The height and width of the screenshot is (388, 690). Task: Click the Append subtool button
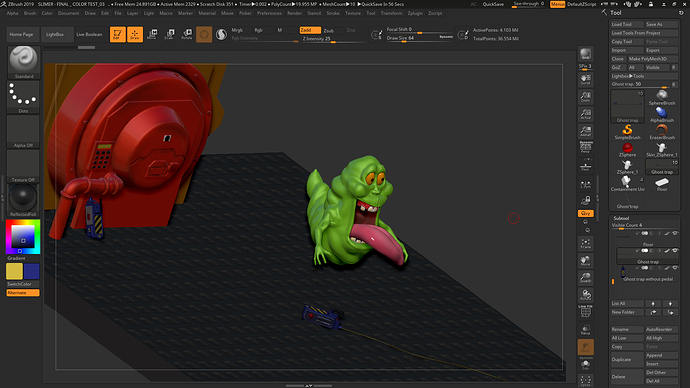pos(661,355)
